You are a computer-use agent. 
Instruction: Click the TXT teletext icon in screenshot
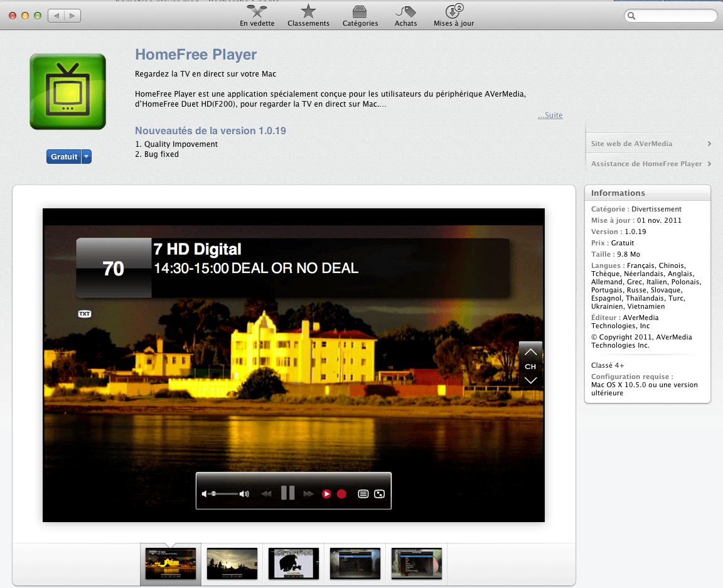84,314
